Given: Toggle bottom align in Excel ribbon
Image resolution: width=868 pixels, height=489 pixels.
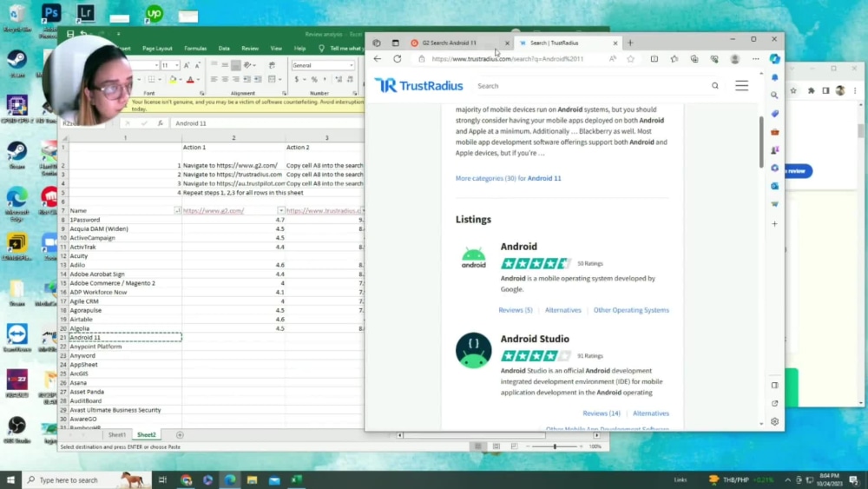Looking at the screenshot, I should point(236,65).
